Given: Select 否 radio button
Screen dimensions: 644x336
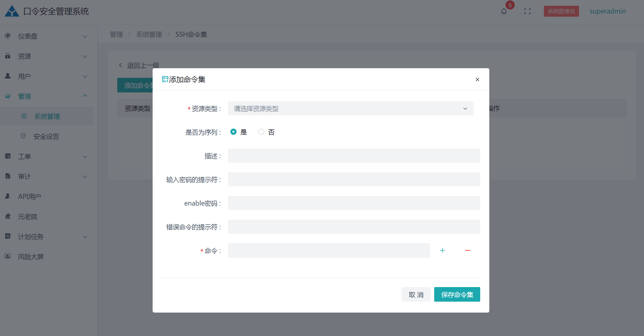Looking at the screenshot, I should tap(261, 132).
